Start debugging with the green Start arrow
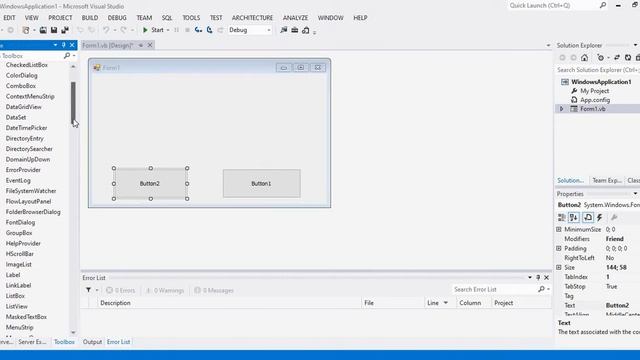Image resolution: width=640 pixels, height=360 pixels. 145,30
